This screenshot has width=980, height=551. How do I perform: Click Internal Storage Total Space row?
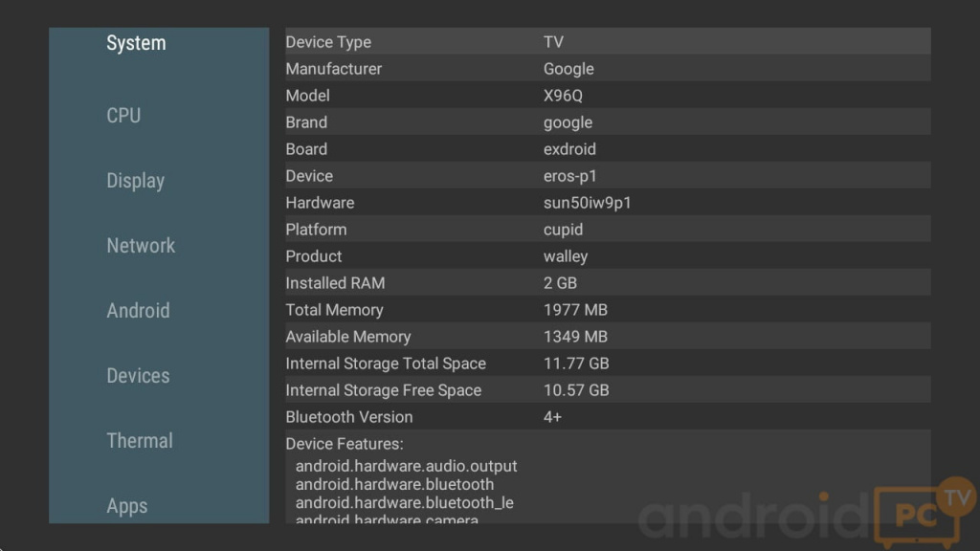(x=607, y=364)
